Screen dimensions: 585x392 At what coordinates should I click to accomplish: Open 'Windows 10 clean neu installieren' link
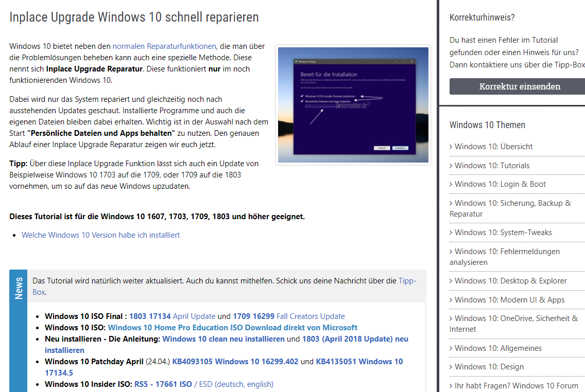coord(223,339)
